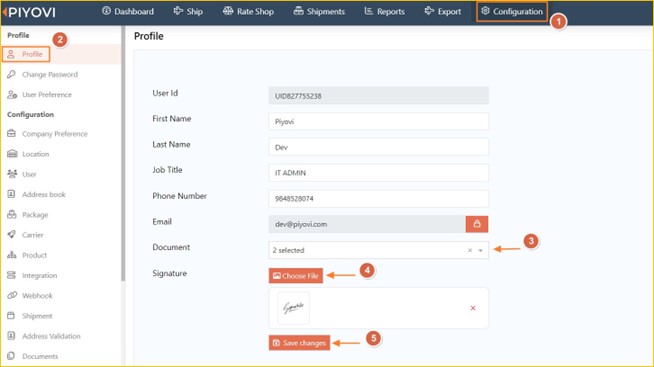Open User Preference settings
Screen dimensions: 654x367
coord(47,95)
